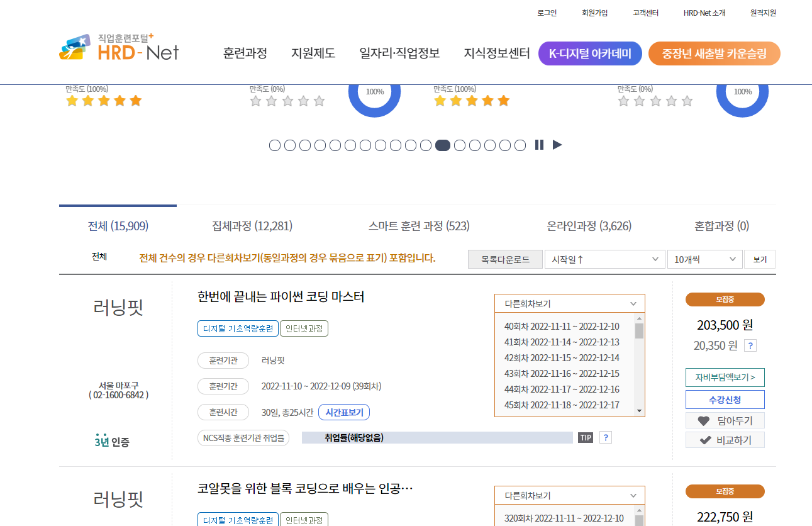Viewport: 812px width, 526px height.
Task: Expand 다른회차보기 for the 파이썬 코딩 마스터 course
Action: 570,303
